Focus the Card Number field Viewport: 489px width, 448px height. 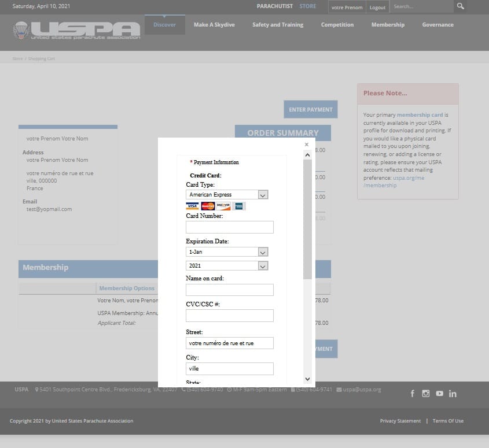(x=230, y=227)
